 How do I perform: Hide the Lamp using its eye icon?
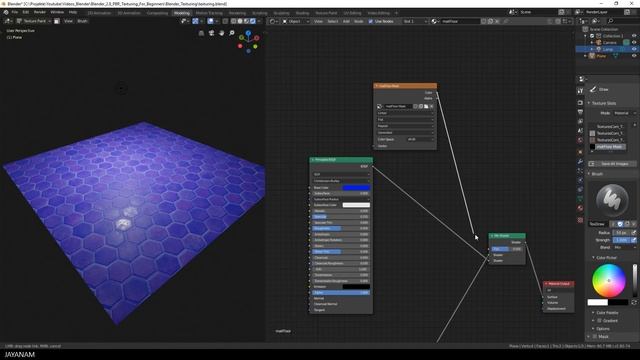coord(634,49)
